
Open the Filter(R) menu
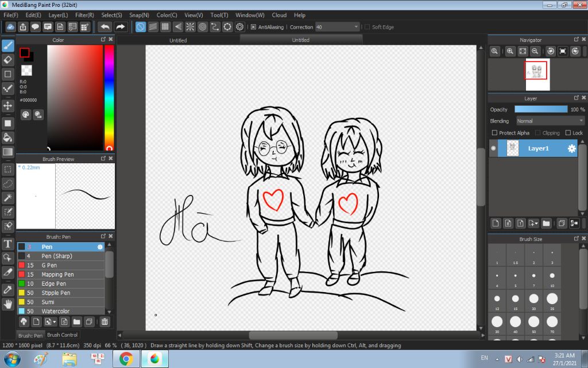[x=84, y=15]
